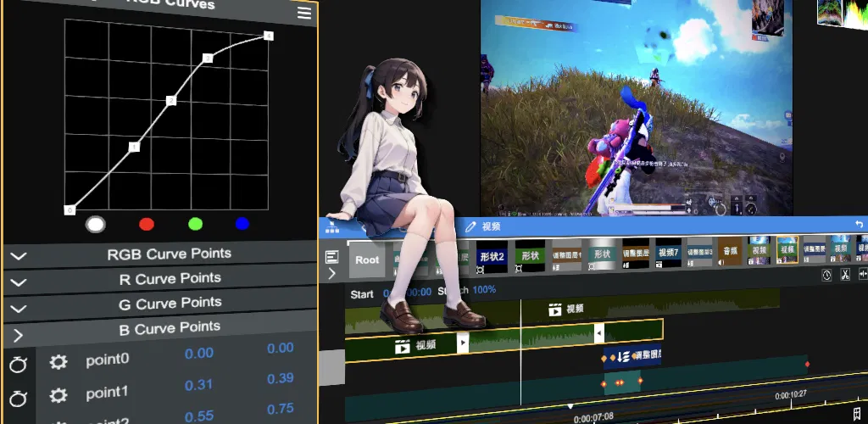Viewport: 868px width, 424px height.
Task: Open gear settings for point0
Action: (x=58, y=363)
